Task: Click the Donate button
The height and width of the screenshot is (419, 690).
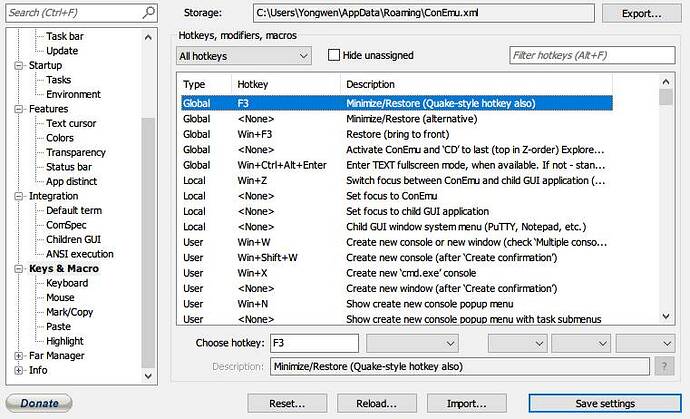Action: [x=39, y=403]
